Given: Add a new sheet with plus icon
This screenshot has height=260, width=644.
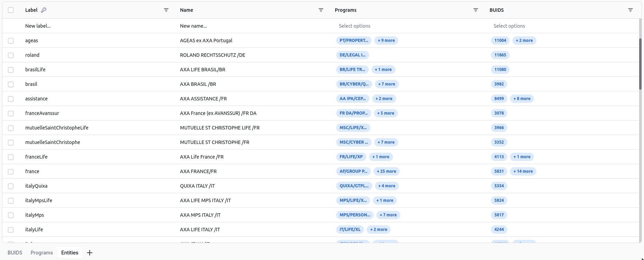Looking at the screenshot, I should coord(90,253).
